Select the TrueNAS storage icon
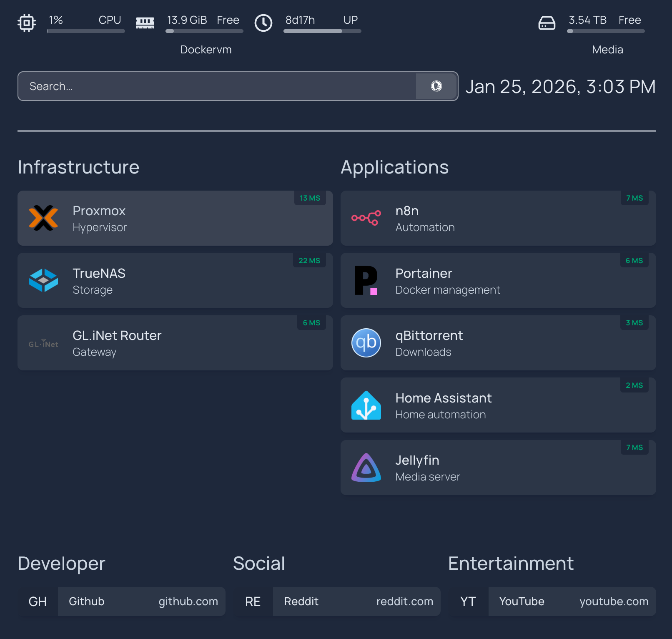This screenshot has height=639, width=672. point(43,280)
